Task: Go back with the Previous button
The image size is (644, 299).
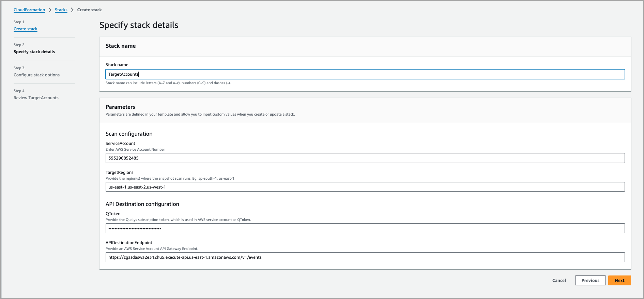Action: coord(590,281)
